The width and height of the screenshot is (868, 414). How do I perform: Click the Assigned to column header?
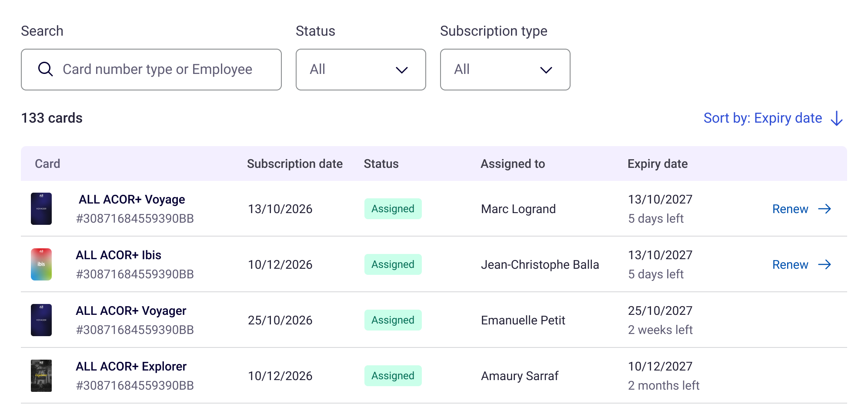coord(513,164)
